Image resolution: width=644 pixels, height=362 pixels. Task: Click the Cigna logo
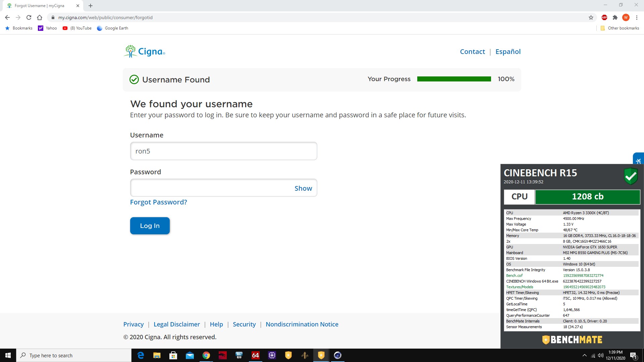[x=145, y=51]
